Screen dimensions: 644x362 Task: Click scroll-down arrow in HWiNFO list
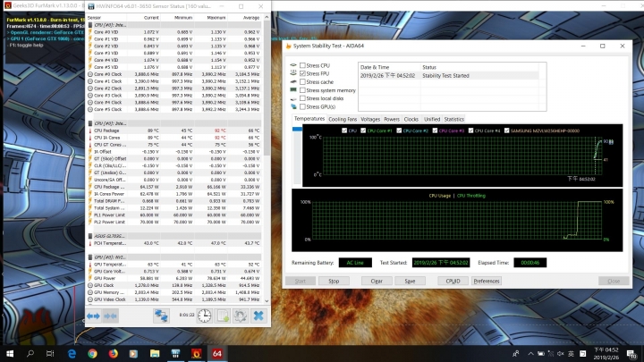[267, 301]
